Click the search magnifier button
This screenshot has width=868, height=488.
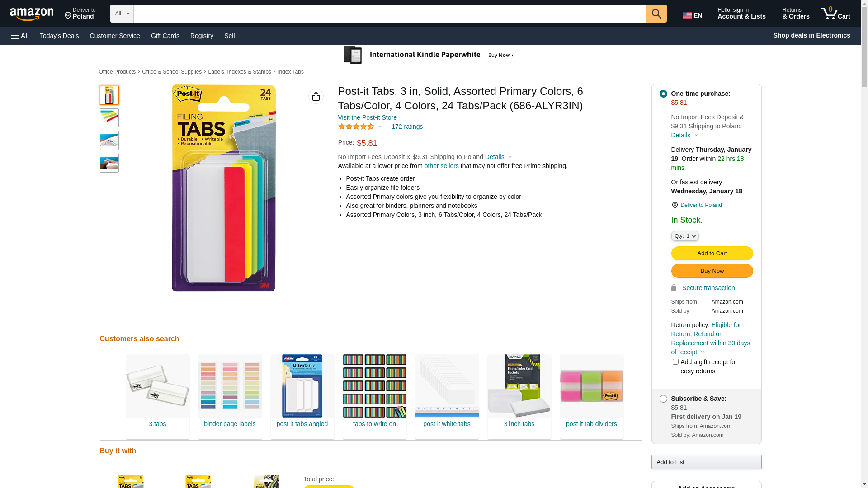pos(656,14)
